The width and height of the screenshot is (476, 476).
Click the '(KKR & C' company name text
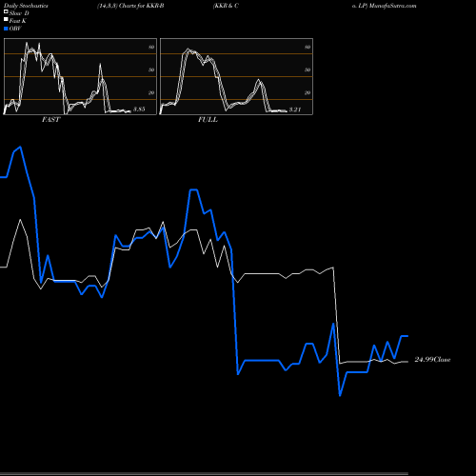pyautogui.click(x=226, y=6)
